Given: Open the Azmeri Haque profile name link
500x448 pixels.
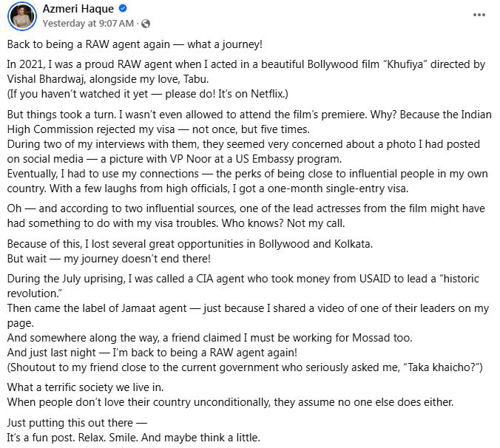Looking at the screenshot, I should (78, 9).
